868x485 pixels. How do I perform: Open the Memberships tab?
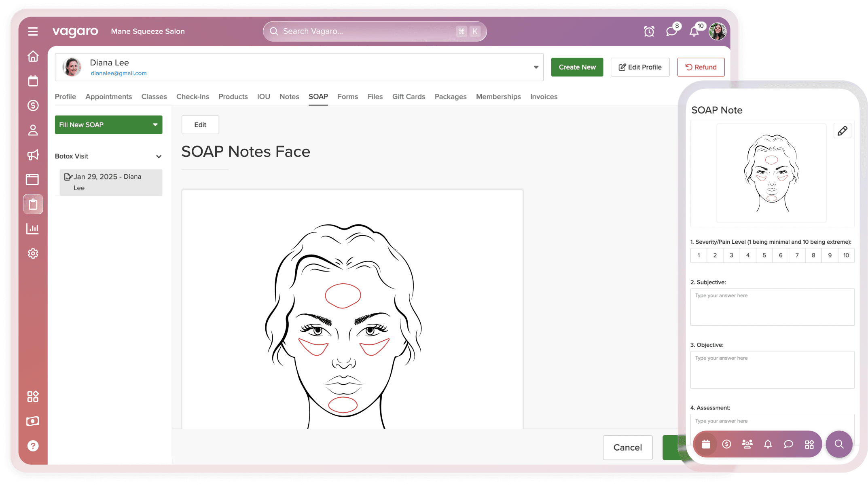tap(498, 97)
